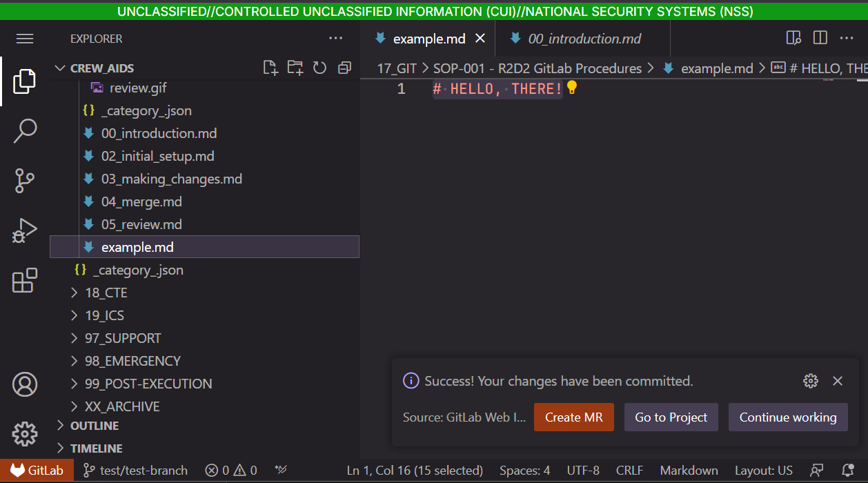Switch to the example.md tab
The height and width of the screenshot is (483, 868).
pyautogui.click(x=428, y=39)
